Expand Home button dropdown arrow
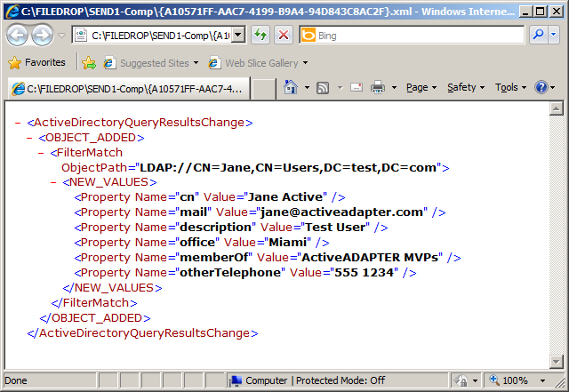569x392 pixels. pyautogui.click(x=307, y=87)
